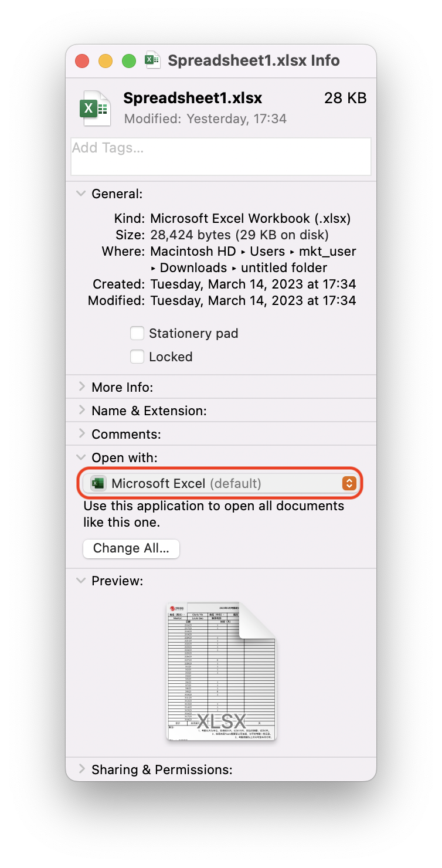Image resolution: width=442 pixels, height=868 pixels.
Task: Expand the Comments section
Action: (x=81, y=434)
